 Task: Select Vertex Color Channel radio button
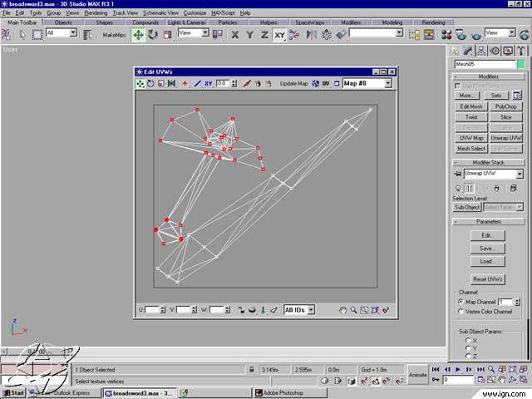(461, 312)
